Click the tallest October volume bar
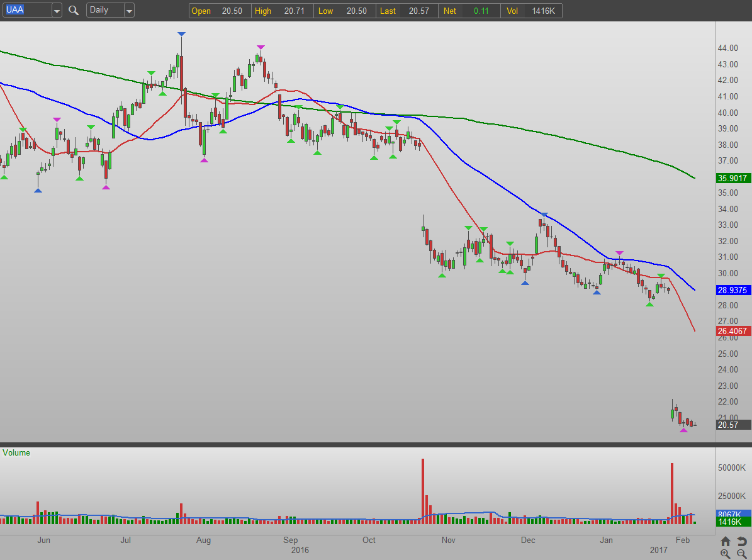 click(423, 491)
